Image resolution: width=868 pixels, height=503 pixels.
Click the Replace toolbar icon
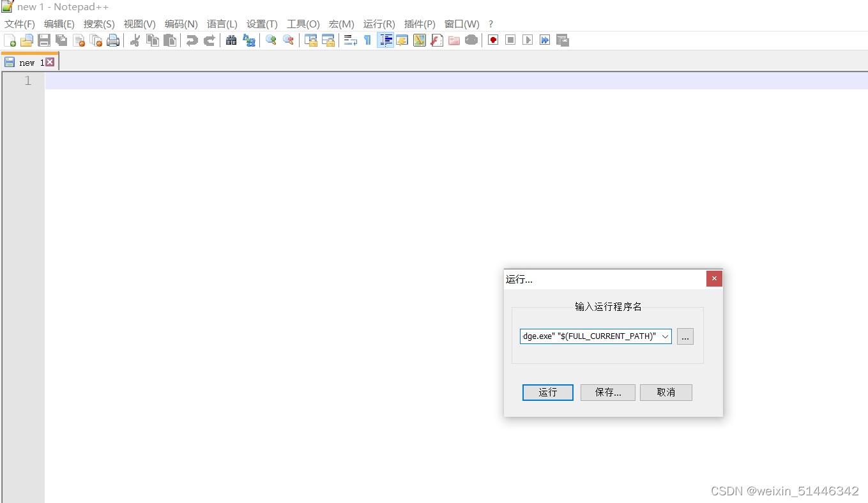coord(249,40)
